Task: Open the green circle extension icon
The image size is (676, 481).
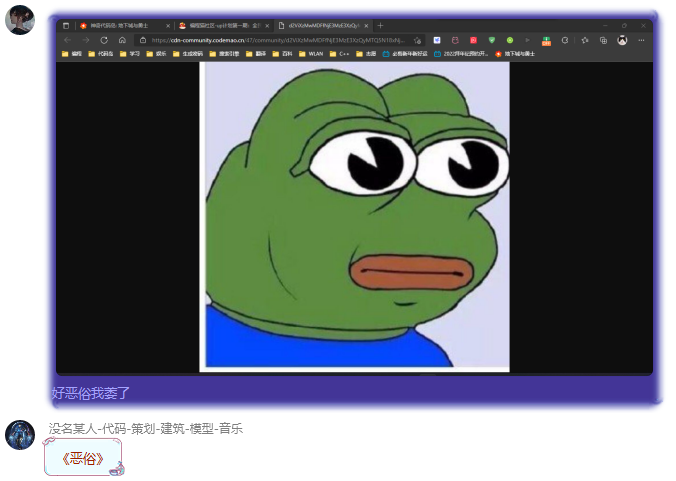Action: point(510,40)
